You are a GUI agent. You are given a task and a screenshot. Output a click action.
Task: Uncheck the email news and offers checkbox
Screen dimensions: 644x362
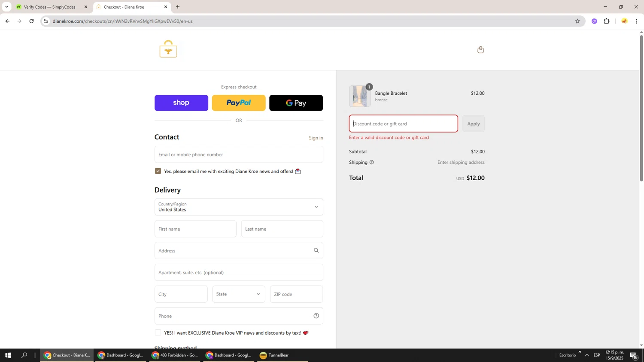(x=158, y=171)
